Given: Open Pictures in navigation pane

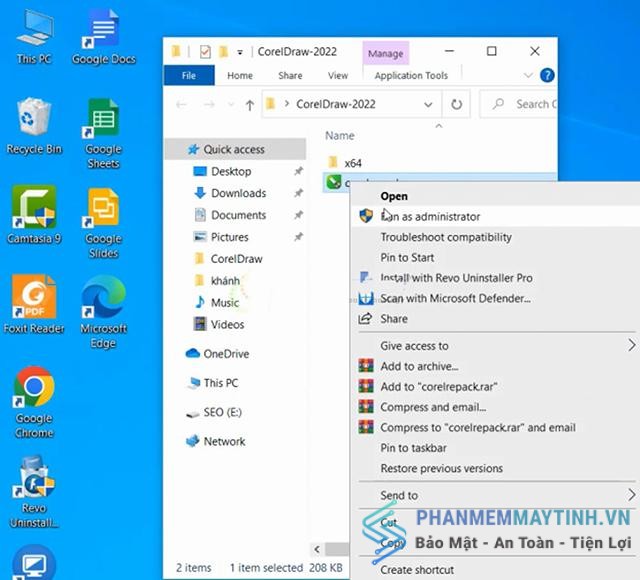Looking at the screenshot, I should pyautogui.click(x=229, y=237).
